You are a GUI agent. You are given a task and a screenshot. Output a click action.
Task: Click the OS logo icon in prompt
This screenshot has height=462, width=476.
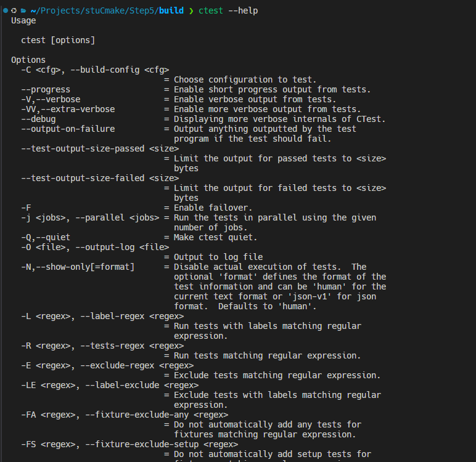coord(14,10)
